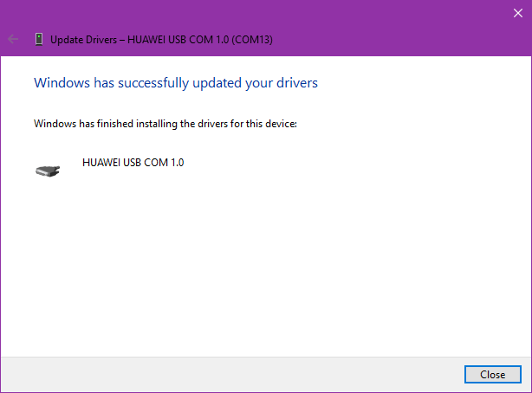
Task: Click the 'HUAWEI USB COM 1.0' device name
Action: (133, 163)
